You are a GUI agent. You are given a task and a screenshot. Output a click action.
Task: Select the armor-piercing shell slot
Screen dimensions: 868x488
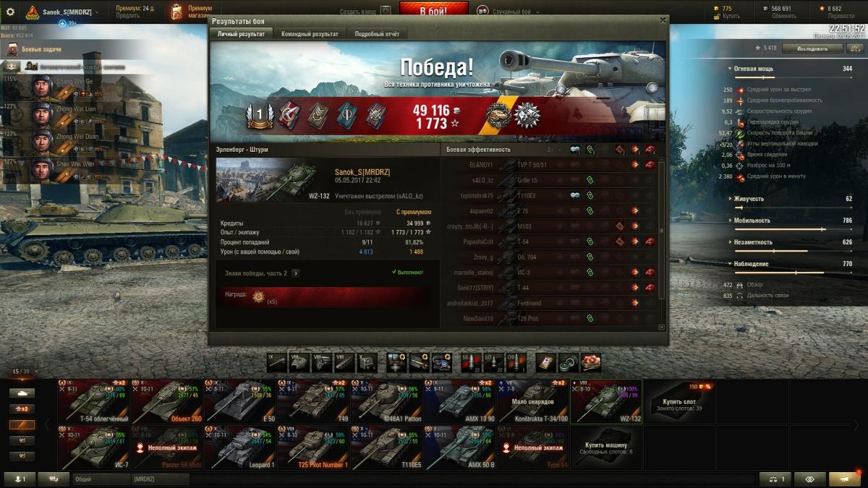[471, 361]
